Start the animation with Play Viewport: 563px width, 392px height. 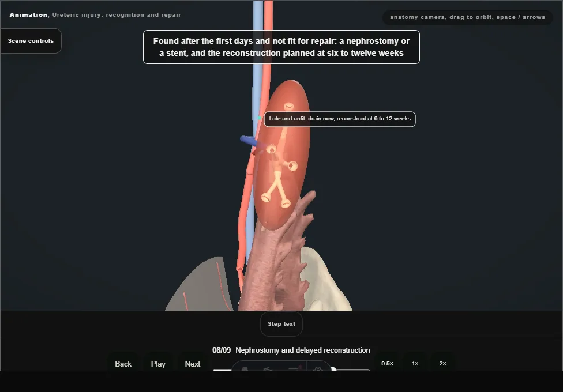pyautogui.click(x=158, y=364)
